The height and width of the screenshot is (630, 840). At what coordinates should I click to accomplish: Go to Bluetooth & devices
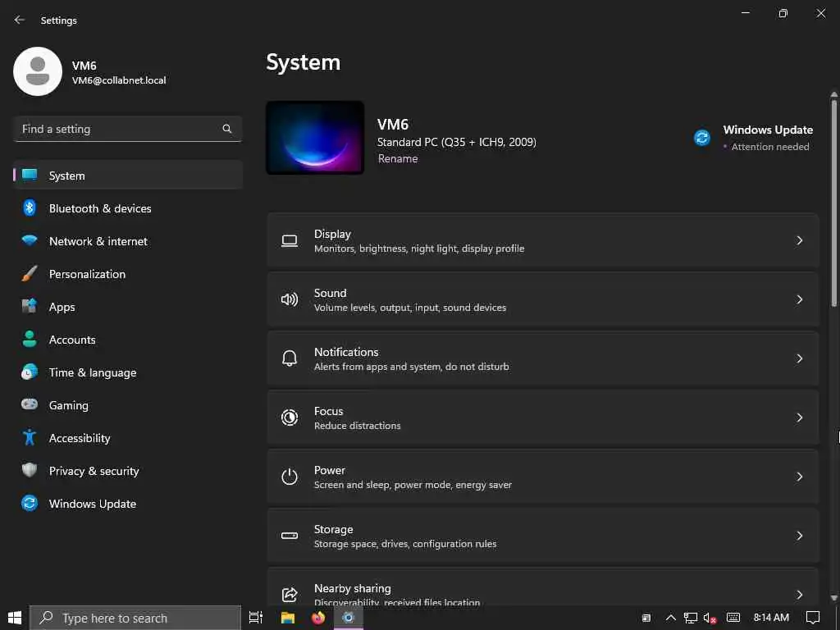coord(128,208)
